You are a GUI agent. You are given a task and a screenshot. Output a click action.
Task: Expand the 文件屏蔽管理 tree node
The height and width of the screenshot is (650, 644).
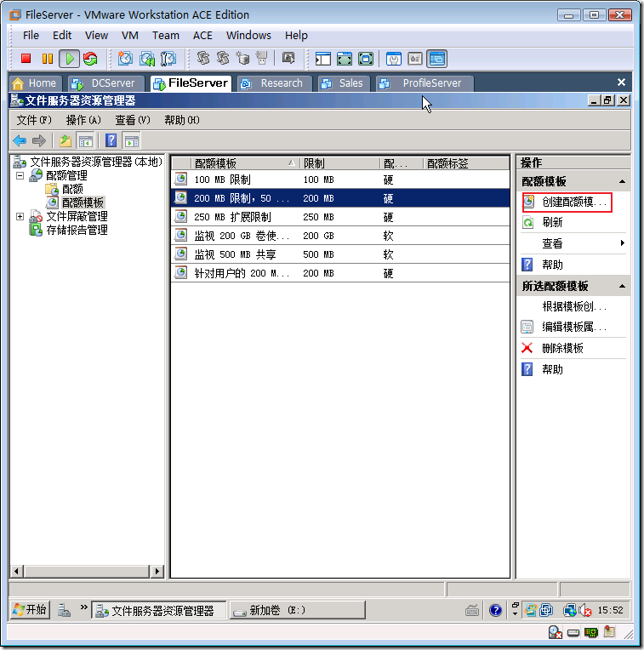coord(20,216)
